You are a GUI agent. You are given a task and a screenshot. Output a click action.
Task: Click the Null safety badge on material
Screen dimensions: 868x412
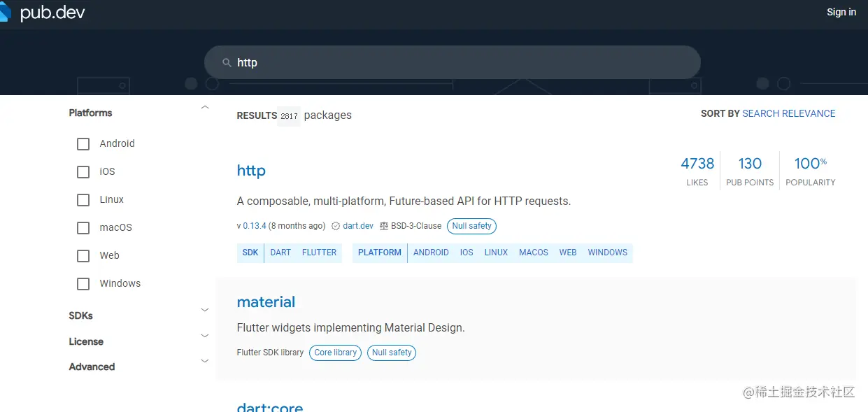pyautogui.click(x=392, y=353)
